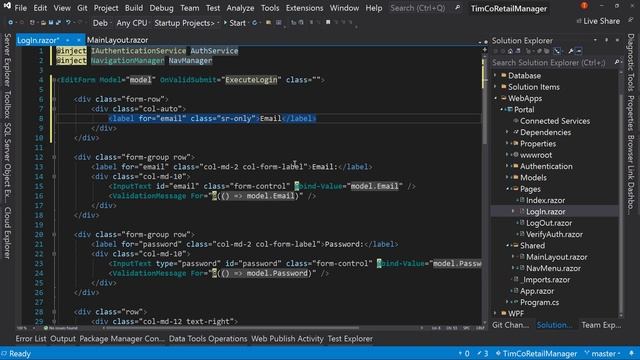
Task: Close the LogIn.razor editor tab
Action: [78, 40]
